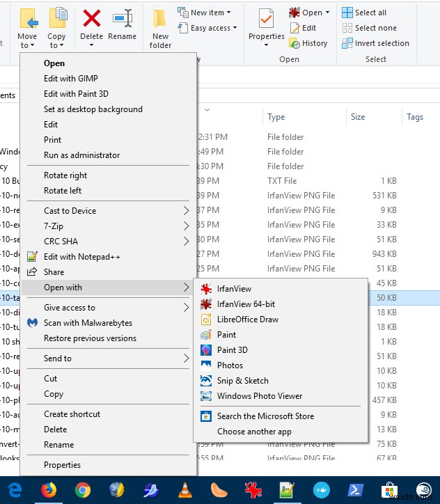The height and width of the screenshot is (504, 440).
Task: Open the Properties dropdown arrow in ribbon
Action: click(x=266, y=45)
